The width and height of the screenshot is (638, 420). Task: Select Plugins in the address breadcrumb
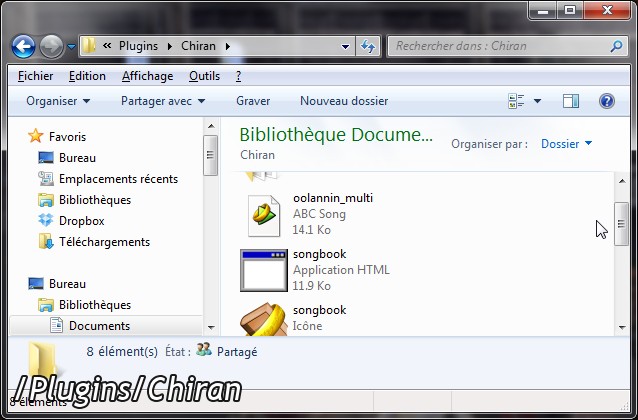(138, 46)
